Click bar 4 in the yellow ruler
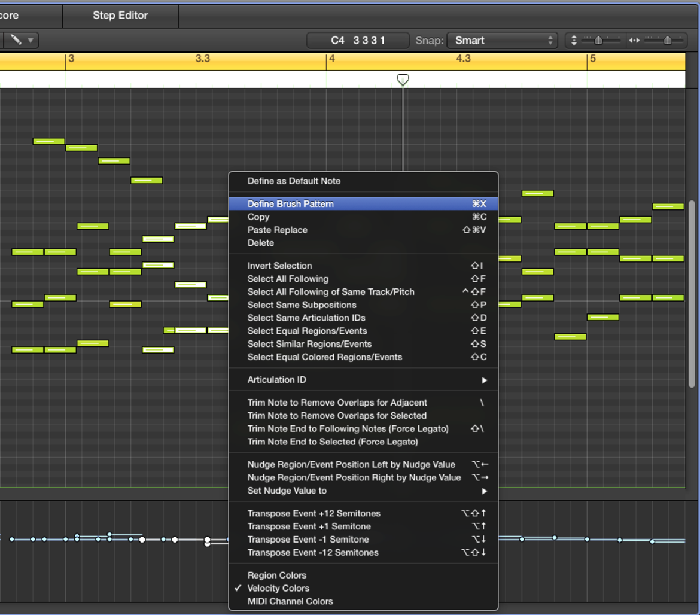 331,59
